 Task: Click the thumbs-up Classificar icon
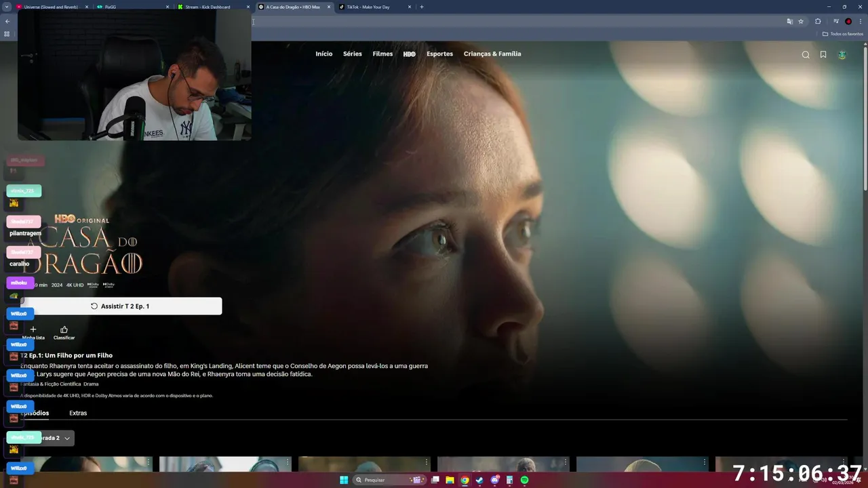[x=64, y=329]
